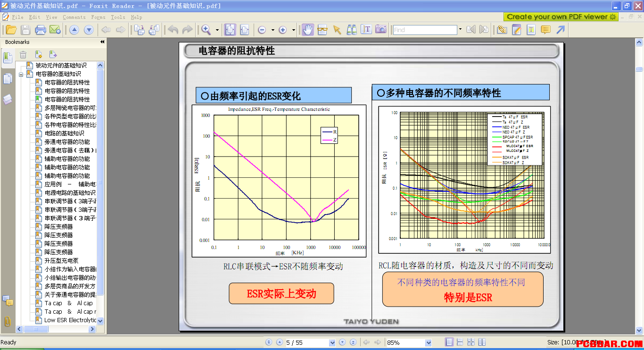
Task: Choose the Select Text tool
Action: point(366,30)
